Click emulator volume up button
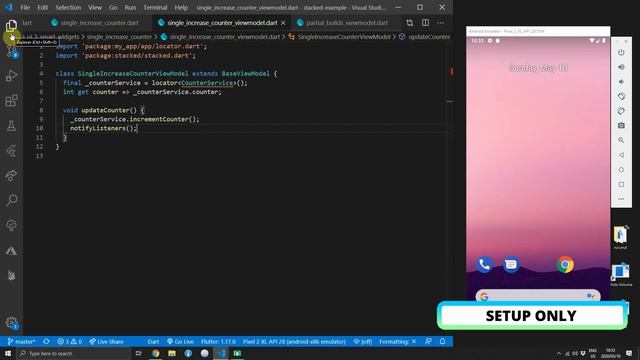 coord(621,67)
